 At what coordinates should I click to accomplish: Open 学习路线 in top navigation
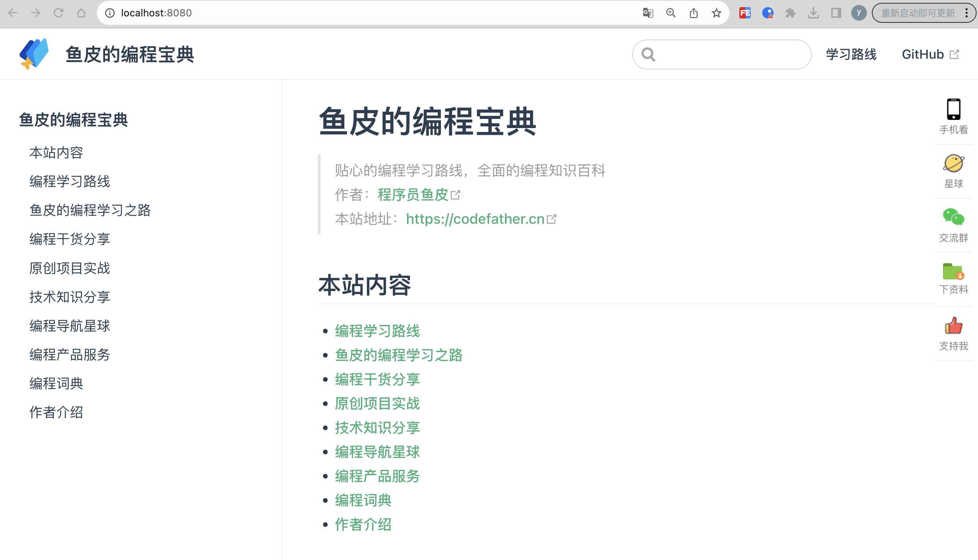(x=851, y=54)
